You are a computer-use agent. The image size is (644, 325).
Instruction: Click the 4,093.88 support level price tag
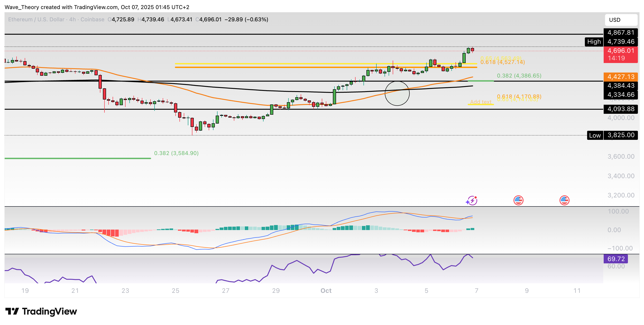coord(620,109)
